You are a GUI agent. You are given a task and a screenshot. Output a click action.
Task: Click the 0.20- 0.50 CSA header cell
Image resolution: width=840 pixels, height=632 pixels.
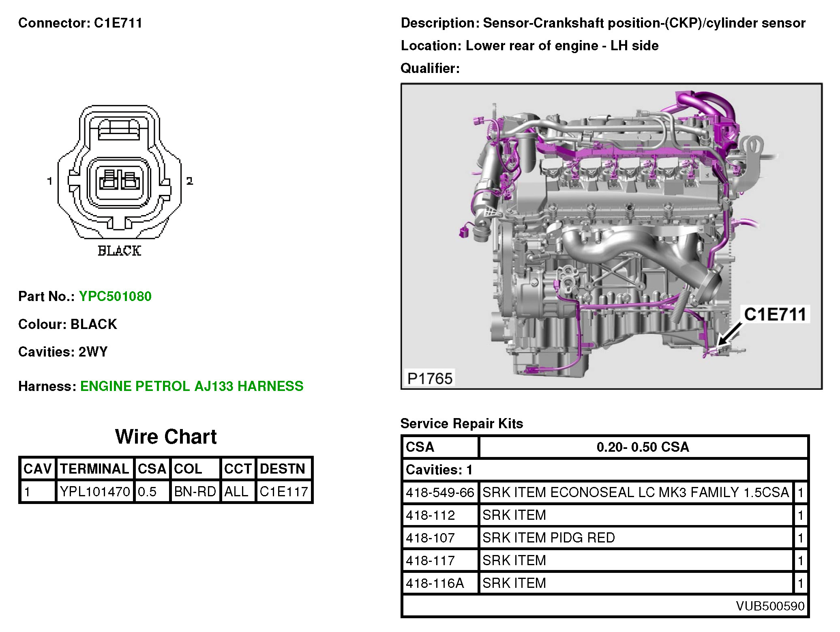coord(643,447)
